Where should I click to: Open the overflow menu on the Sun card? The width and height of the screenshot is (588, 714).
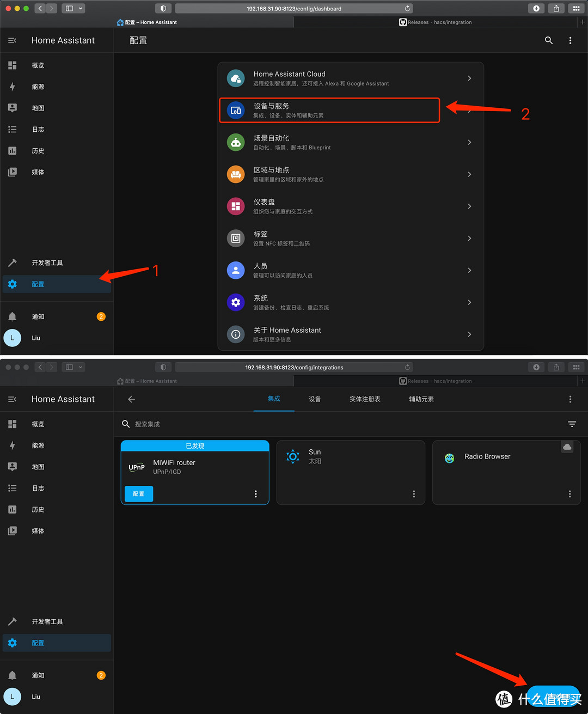[x=414, y=494]
